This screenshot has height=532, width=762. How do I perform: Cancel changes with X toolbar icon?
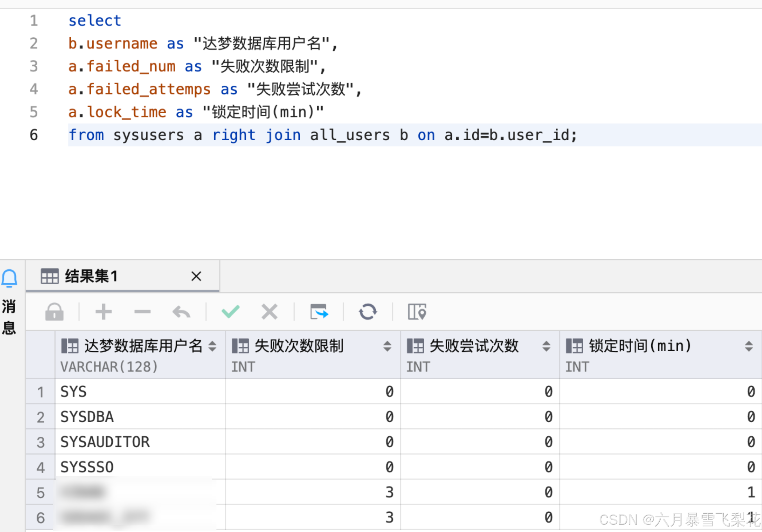(x=269, y=312)
